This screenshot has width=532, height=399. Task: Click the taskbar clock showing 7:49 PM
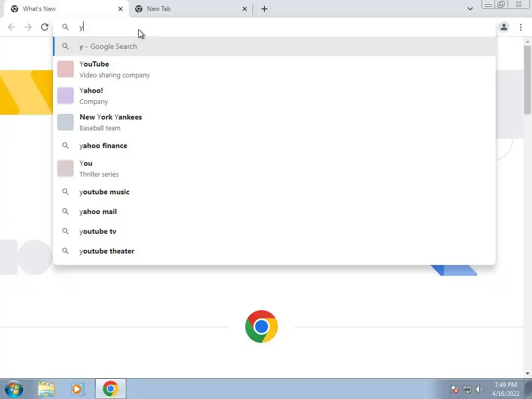pyautogui.click(x=506, y=389)
